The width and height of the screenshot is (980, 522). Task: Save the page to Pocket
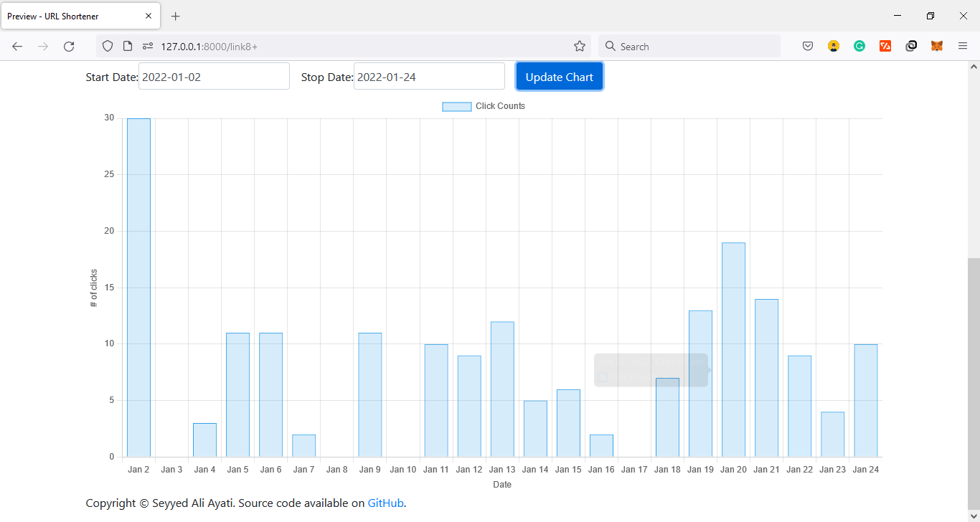(808, 46)
